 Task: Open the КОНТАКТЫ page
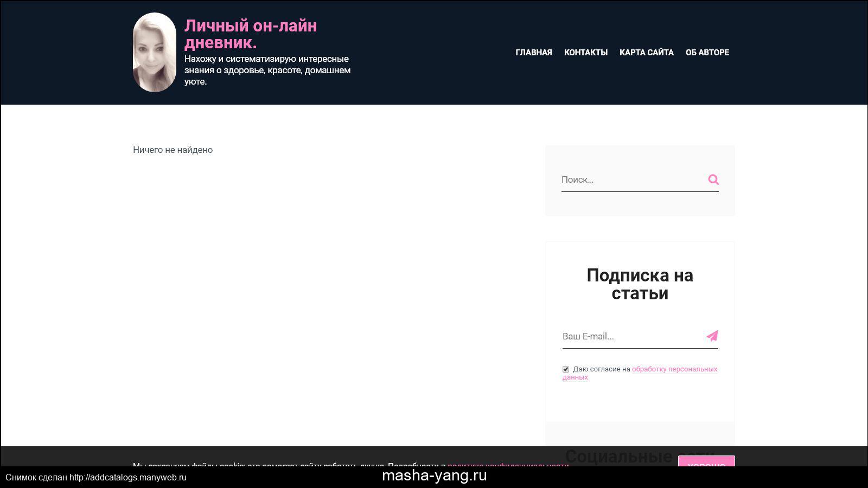(586, 53)
